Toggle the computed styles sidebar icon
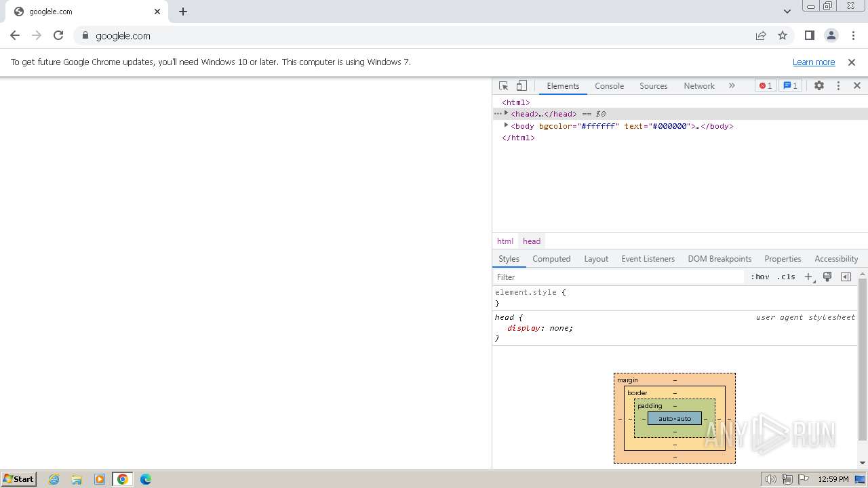The width and height of the screenshot is (868, 488). coord(846,277)
